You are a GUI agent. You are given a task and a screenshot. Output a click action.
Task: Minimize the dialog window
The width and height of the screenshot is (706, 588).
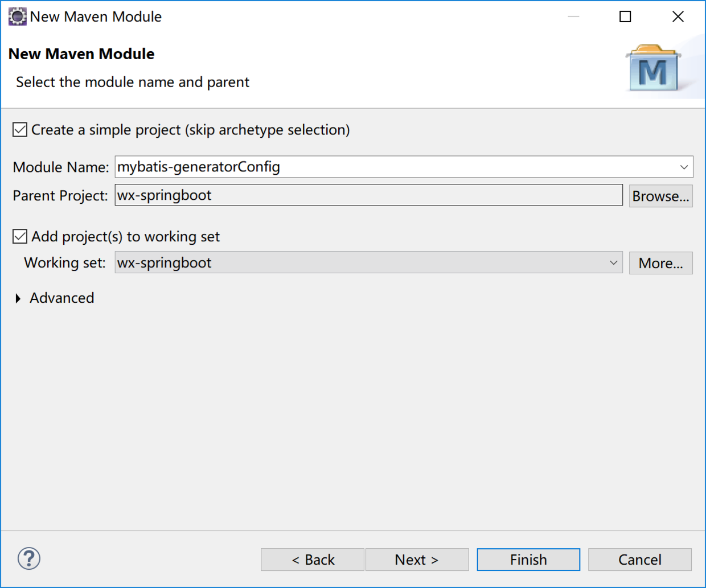click(573, 17)
